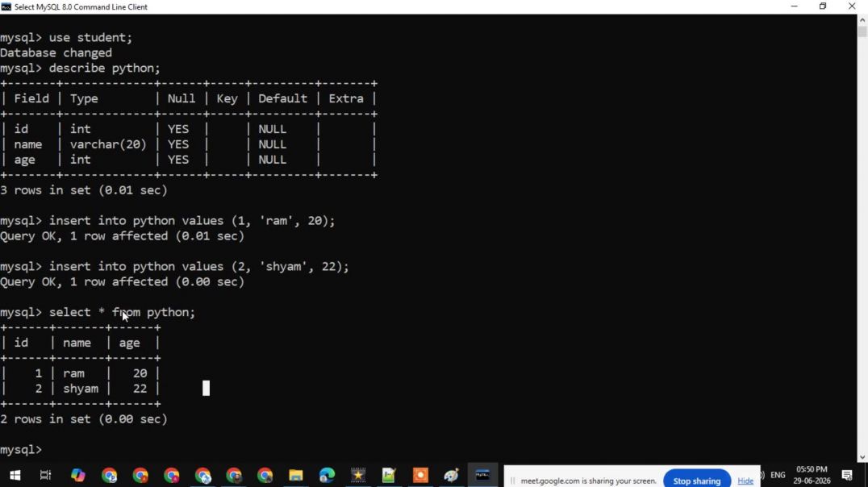Viewport: 868px width, 487px height.
Task: Click the white selection block cursor
Action: tap(206, 389)
